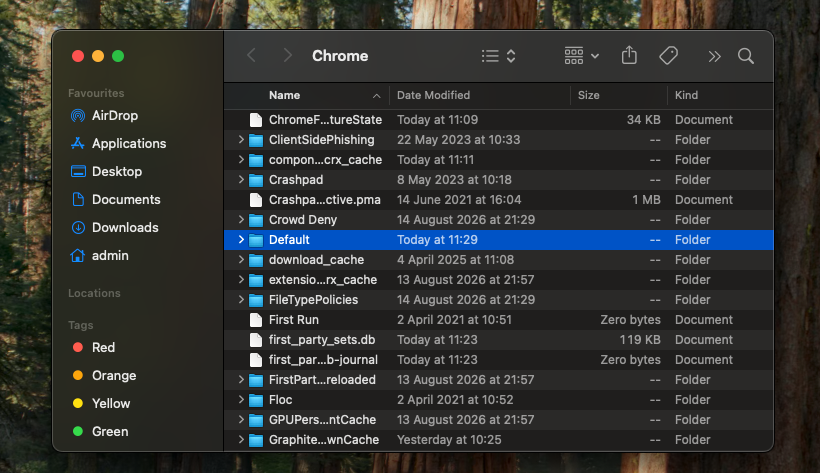Expand the GPUPers...ntCache folder
Screen dimensions: 820x473
[241, 420]
